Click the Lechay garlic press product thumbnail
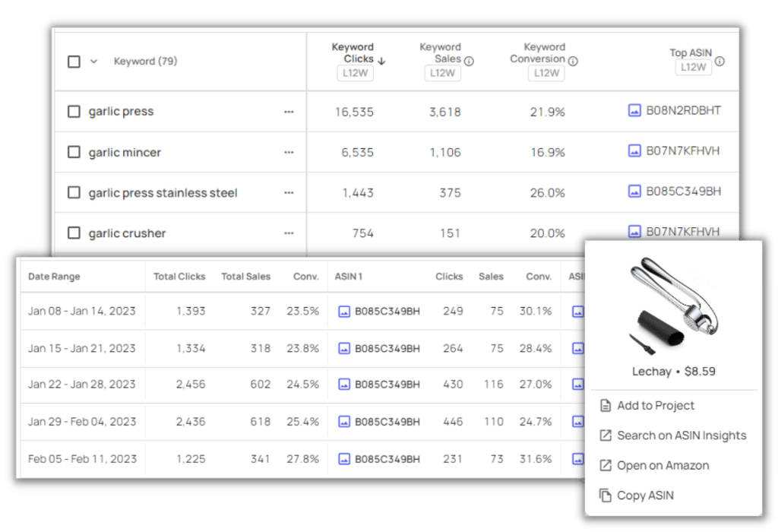 click(x=674, y=306)
